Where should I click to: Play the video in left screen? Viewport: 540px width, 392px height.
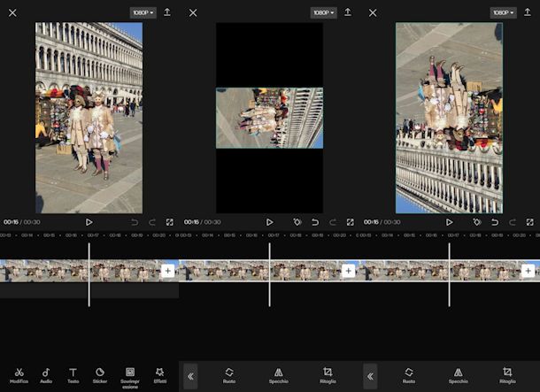click(89, 222)
